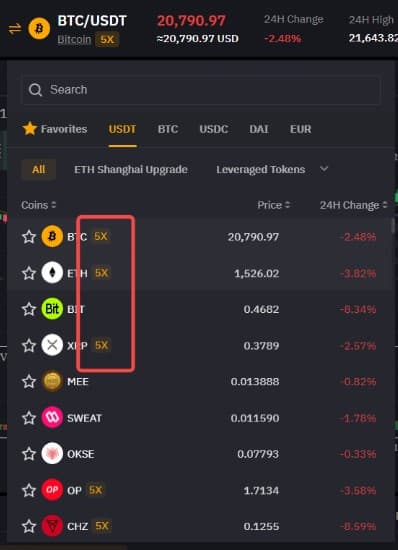The width and height of the screenshot is (398, 550).
Task: Select the ETH Shanghai Upgrade filter
Action: click(x=131, y=169)
